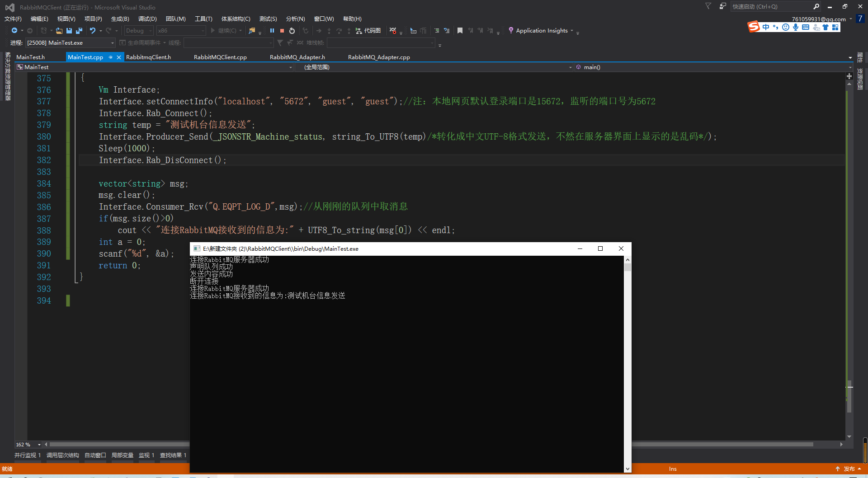
Task: Switch to the RabbitMQ_Adapter.h tab
Action: pos(297,57)
